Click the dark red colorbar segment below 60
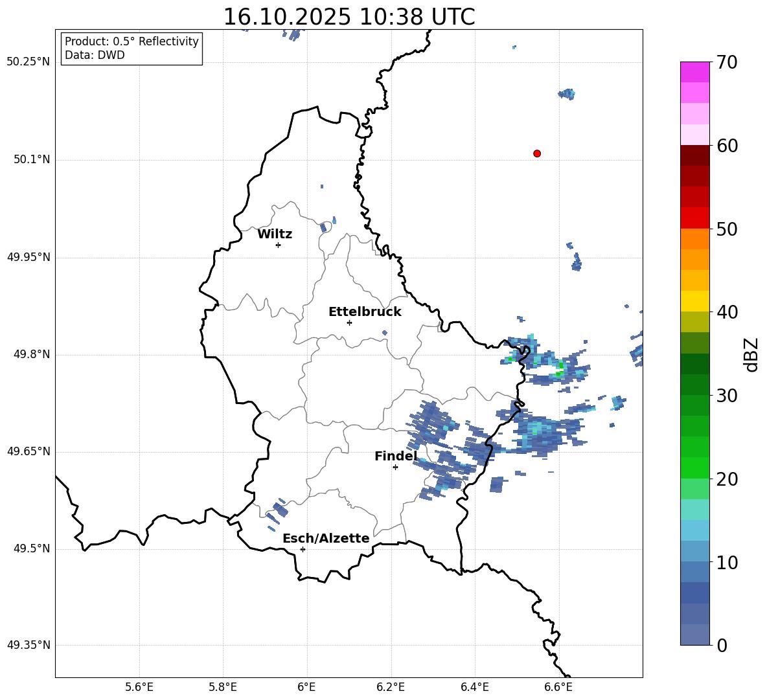Viewport: 767px width, 700px height. [x=694, y=155]
